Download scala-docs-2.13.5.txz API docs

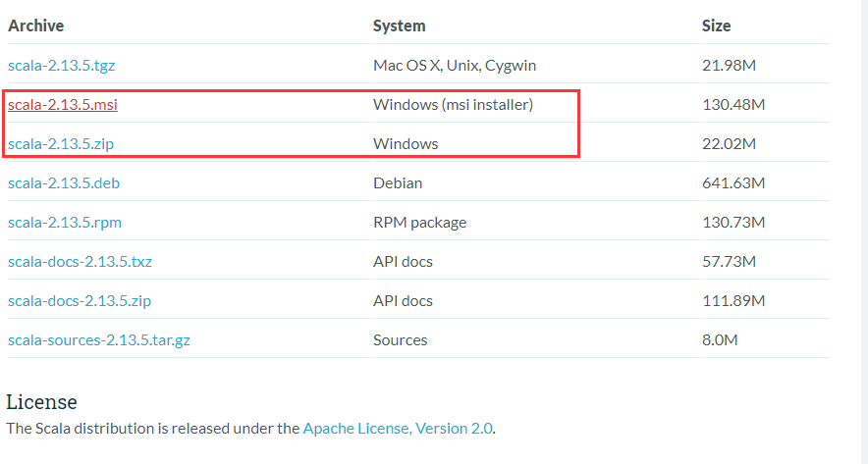point(80,262)
